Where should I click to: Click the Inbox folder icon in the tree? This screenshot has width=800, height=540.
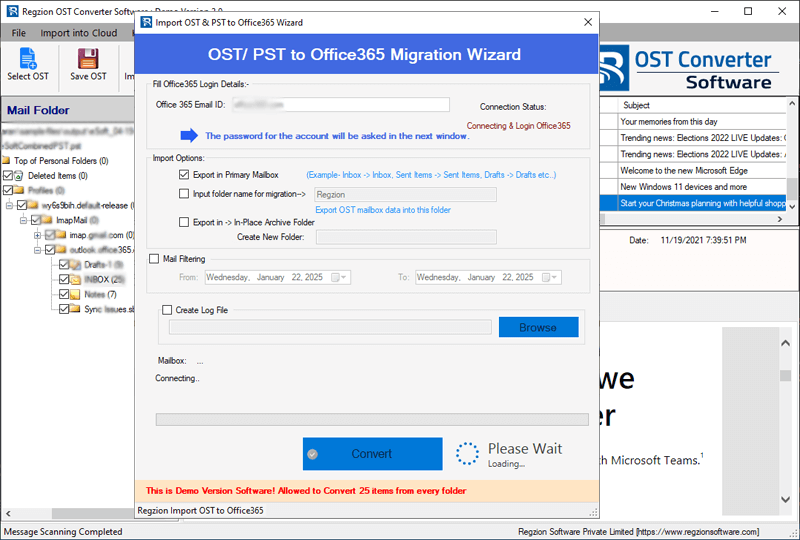76,279
